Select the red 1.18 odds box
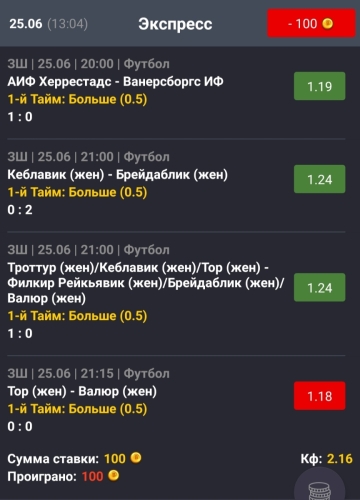 click(319, 396)
